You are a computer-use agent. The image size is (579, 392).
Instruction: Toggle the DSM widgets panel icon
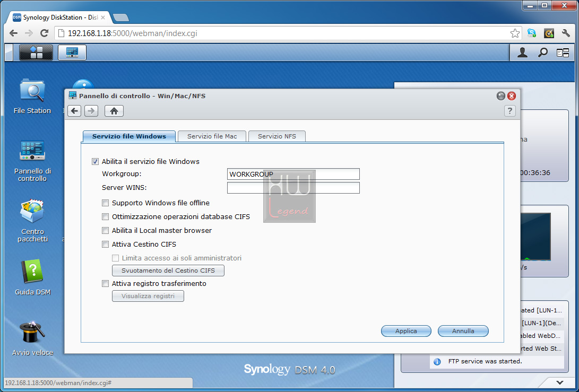coord(563,53)
